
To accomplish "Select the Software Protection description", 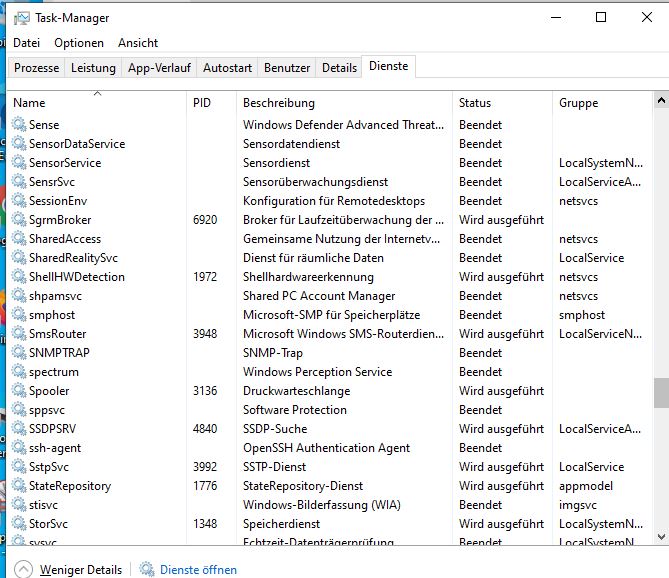I will (x=295, y=410).
